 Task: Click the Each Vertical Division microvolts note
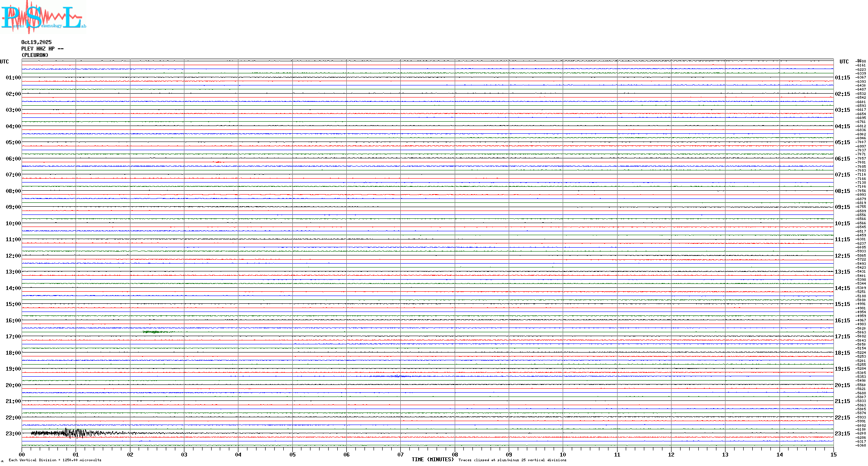pos(55,460)
